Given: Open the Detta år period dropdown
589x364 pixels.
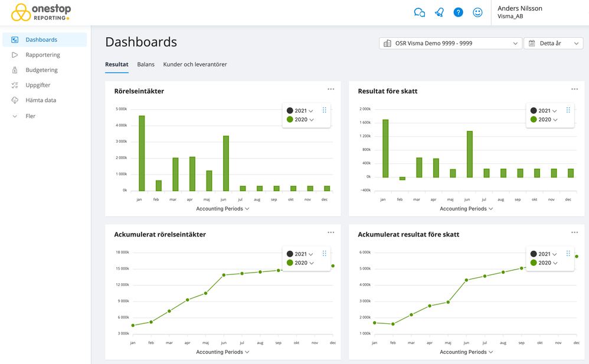Looking at the screenshot, I should click(554, 44).
